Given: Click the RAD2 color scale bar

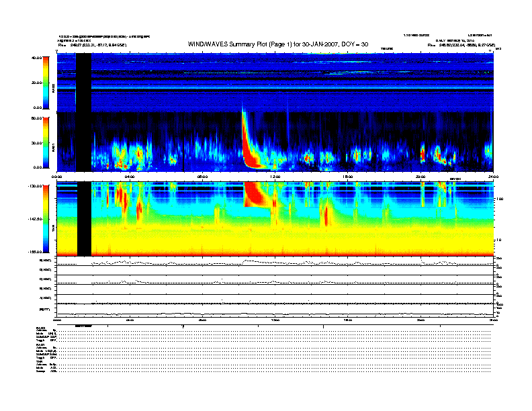Looking at the screenshot, I should click(46, 83).
